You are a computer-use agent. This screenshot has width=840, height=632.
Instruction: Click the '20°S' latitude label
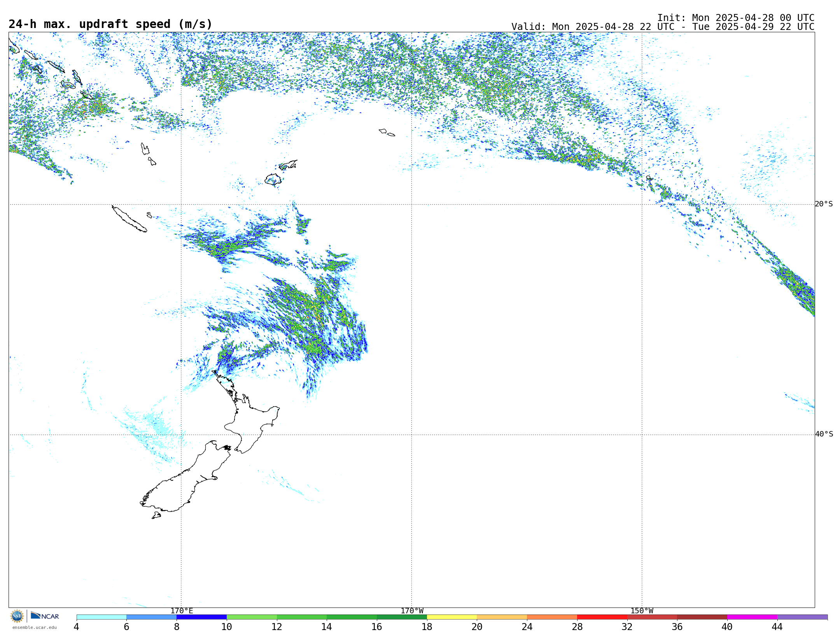824,204
